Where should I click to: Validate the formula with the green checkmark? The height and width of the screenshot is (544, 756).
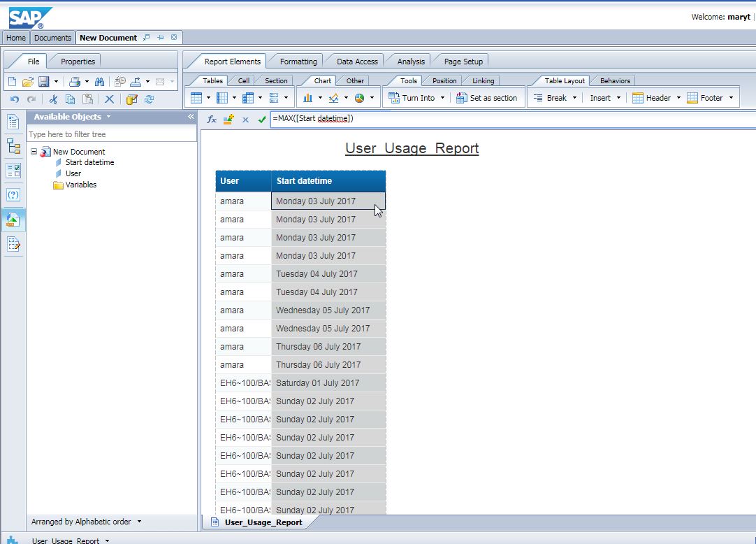[261, 120]
